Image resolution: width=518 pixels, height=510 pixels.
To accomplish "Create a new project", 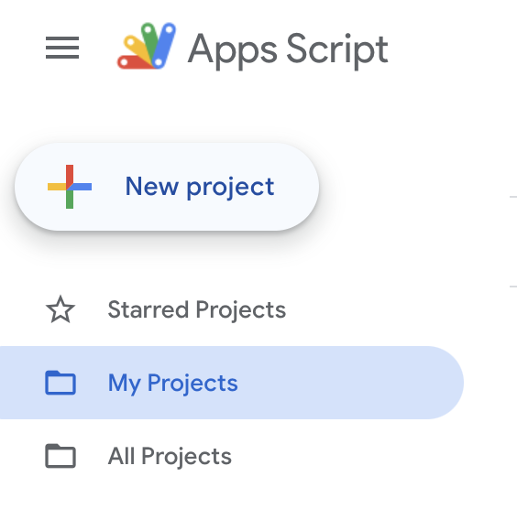I will point(167,187).
